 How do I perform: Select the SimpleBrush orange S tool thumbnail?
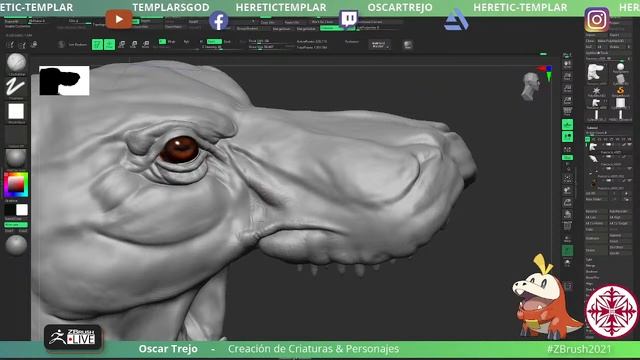(x=620, y=91)
